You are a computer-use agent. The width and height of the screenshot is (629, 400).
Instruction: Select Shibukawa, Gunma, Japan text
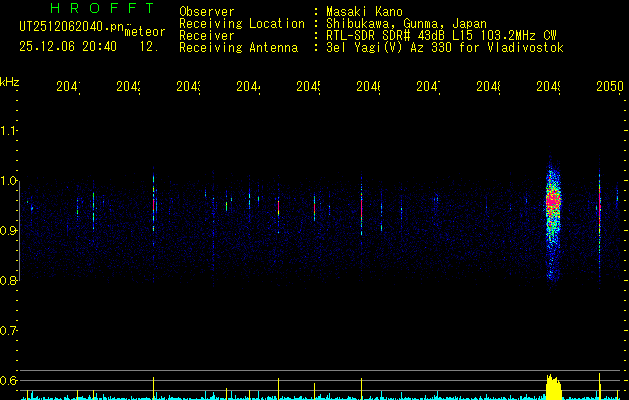point(406,24)
